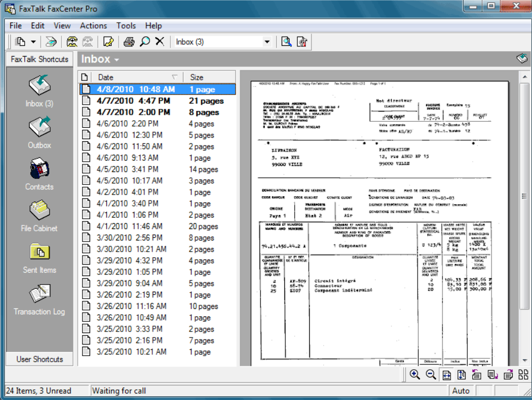The height and width of the screenshot is (400, 532).
Task: Open the Inbox (3) shortcut icon
Action: [x=39, y=85]
